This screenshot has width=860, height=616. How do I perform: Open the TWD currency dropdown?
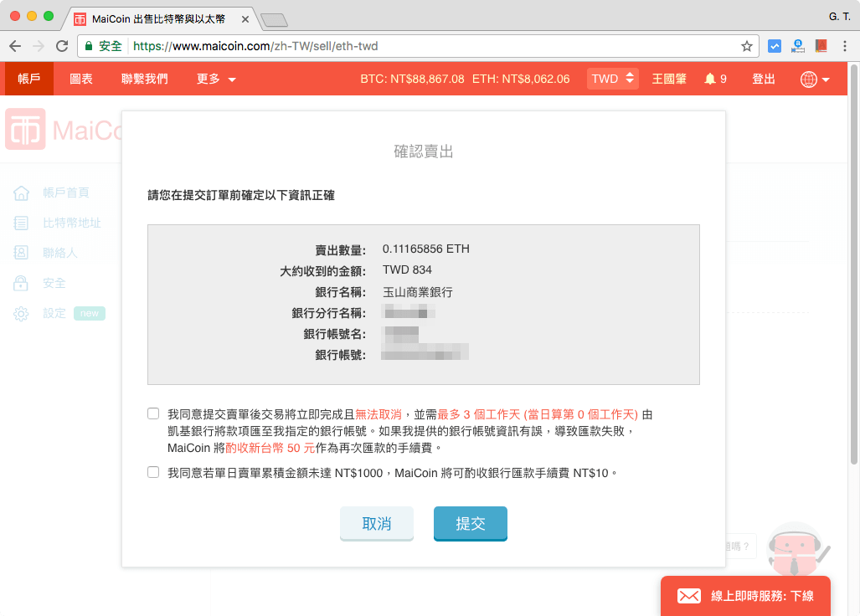[x=612, y=79]
